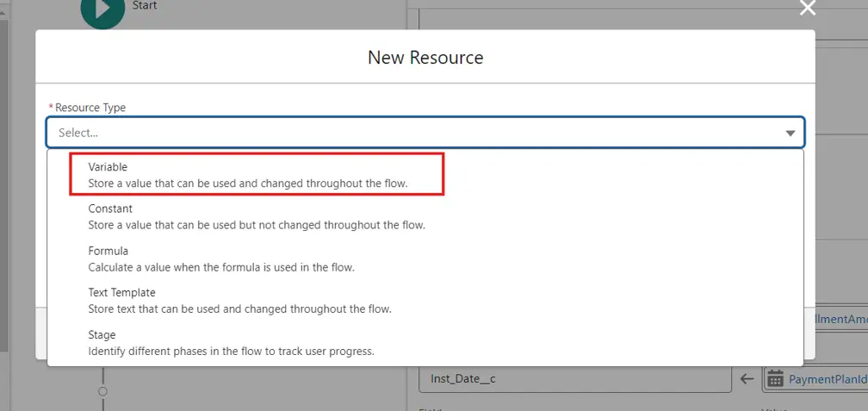Open the Resource Type Select combobox

coord(413,133)
